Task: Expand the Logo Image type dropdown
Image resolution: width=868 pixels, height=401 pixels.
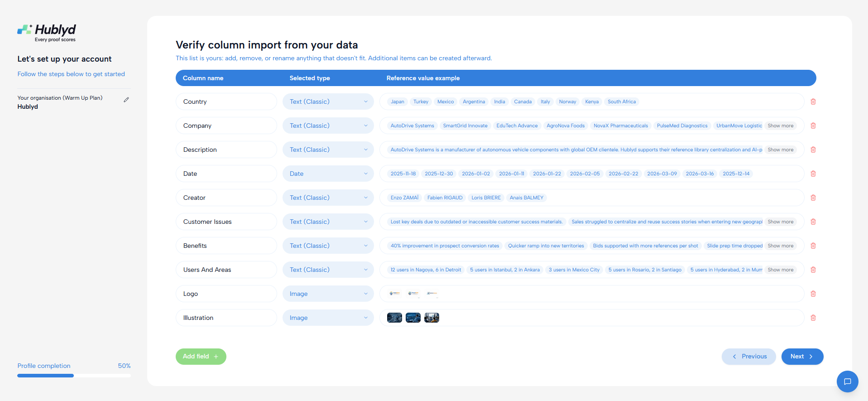Action: [328, 294]
